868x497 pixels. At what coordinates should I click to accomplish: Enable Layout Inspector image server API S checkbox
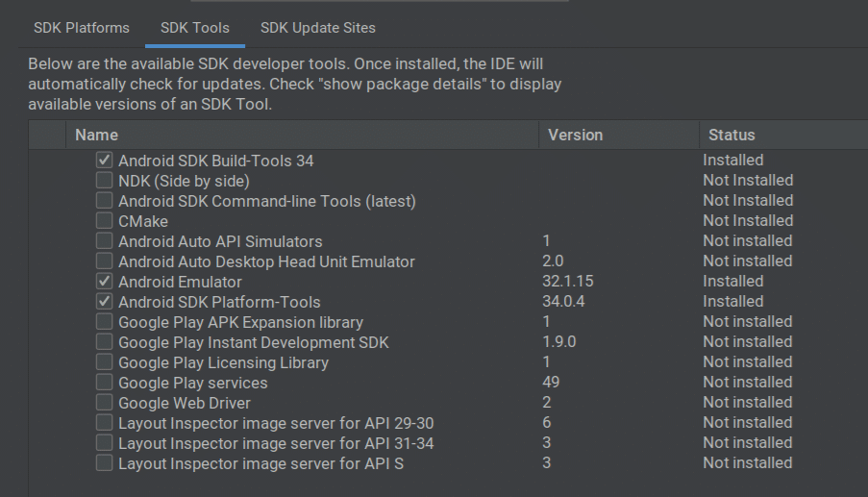click(104, 462)
